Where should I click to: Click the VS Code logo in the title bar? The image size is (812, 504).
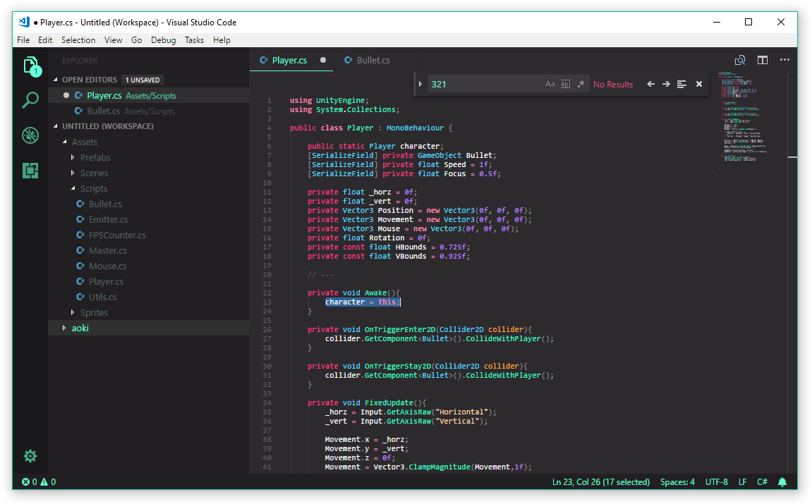24,22
